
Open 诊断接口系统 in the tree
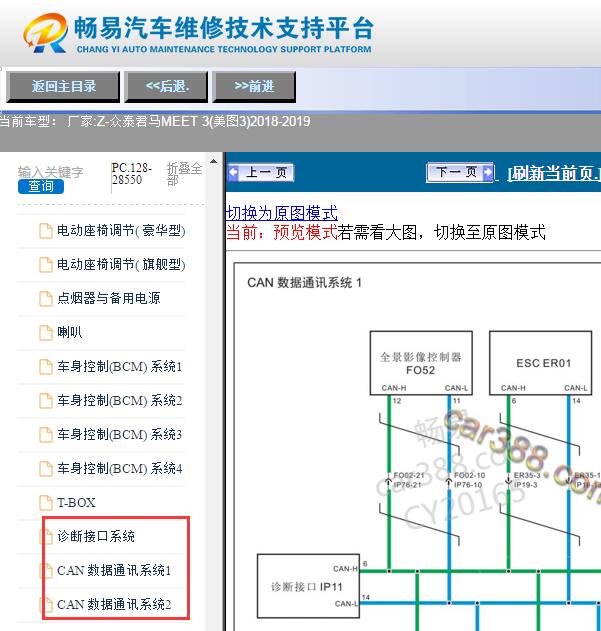click(96, 536)
